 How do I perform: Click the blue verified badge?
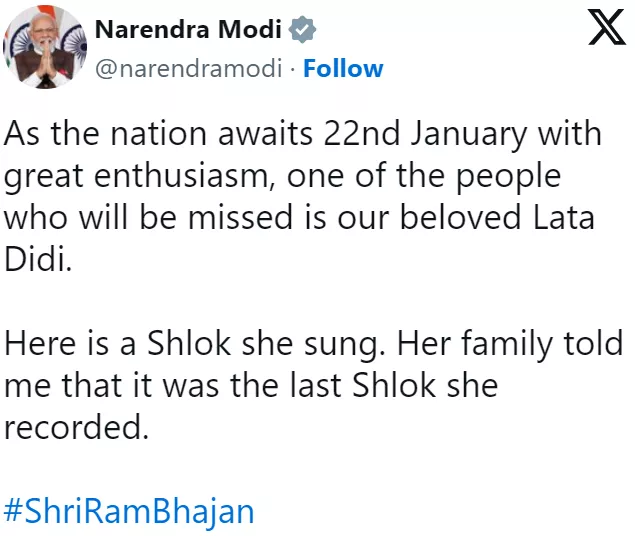(300, 31)
